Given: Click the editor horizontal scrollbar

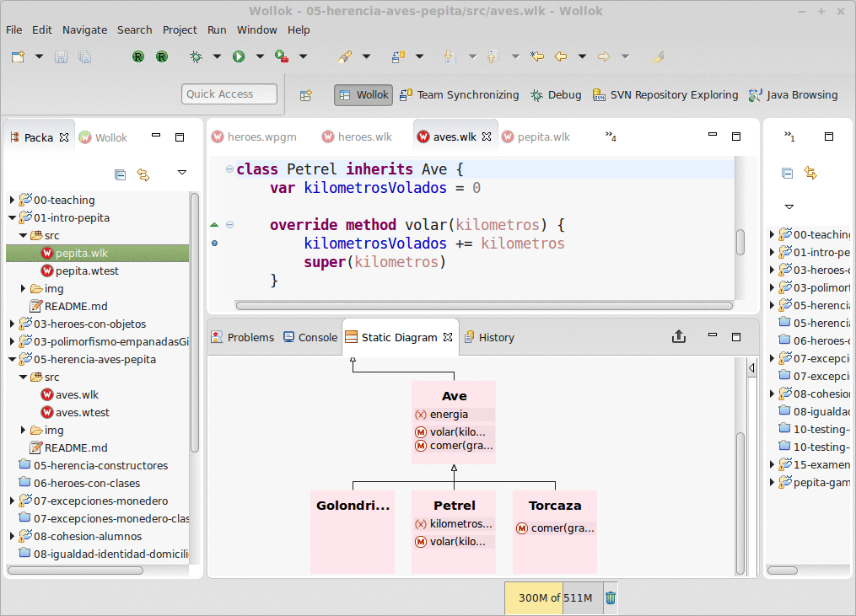Looking at the screenshot, I should tap(483, 306).
